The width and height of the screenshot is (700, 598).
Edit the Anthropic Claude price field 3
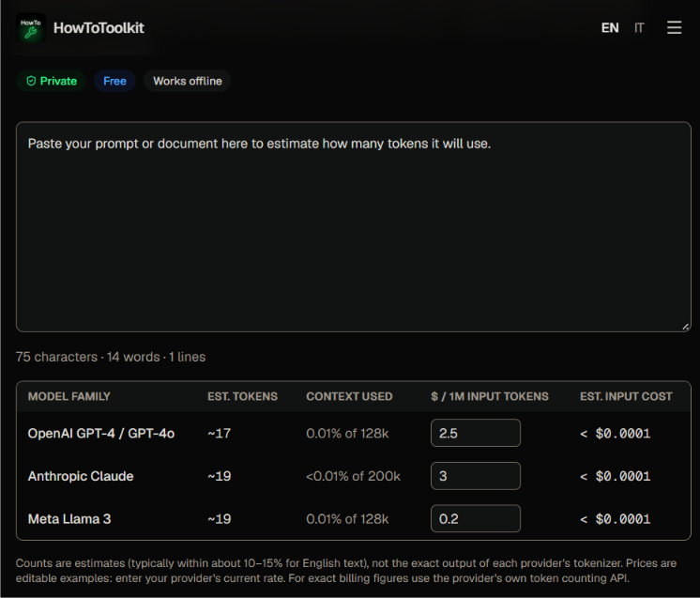point(476,476)
